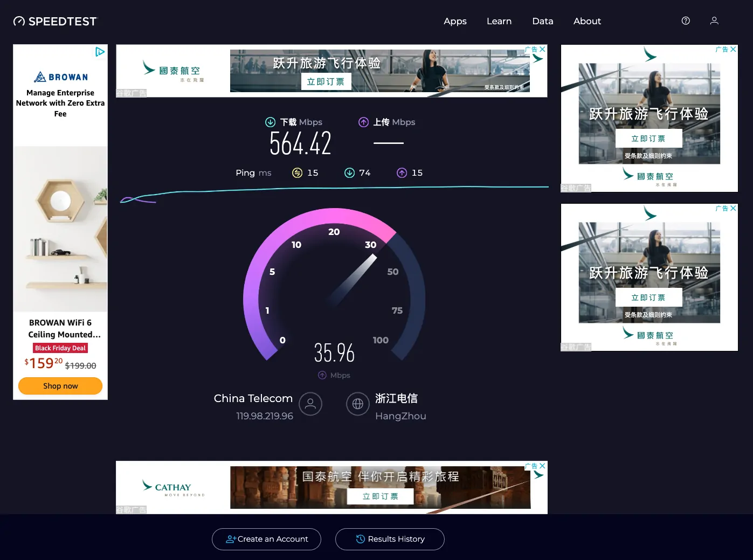Click the globe server icon for 浙江电信
Viewport: 753px width, 560px height.
[358, 404]
